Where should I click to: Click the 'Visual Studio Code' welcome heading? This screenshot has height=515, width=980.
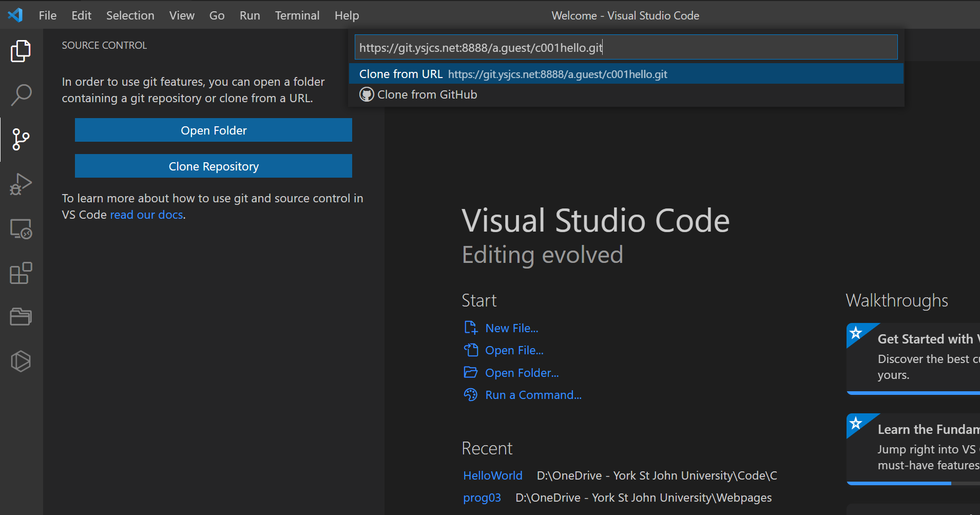tap(595, 220)
